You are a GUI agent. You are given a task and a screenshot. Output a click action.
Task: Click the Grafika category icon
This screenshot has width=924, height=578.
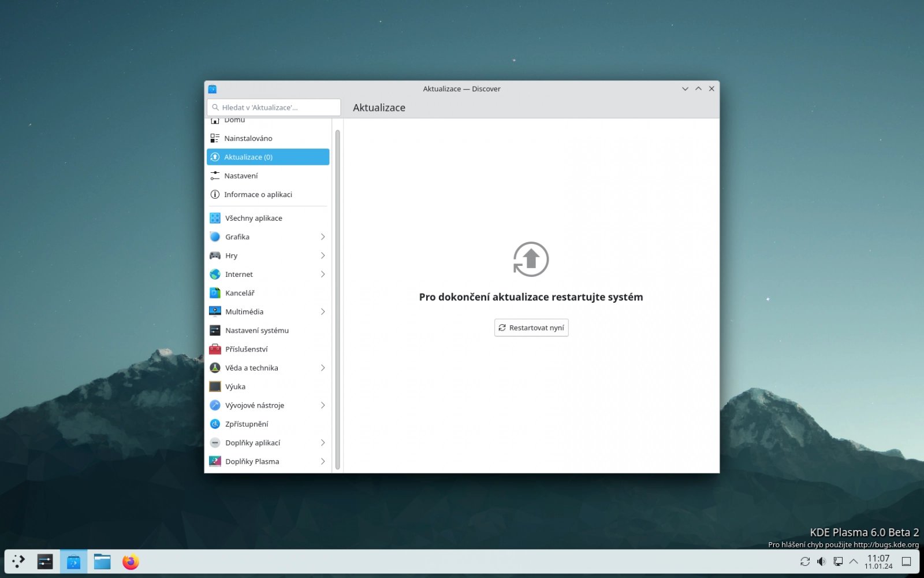coord(215,236)
